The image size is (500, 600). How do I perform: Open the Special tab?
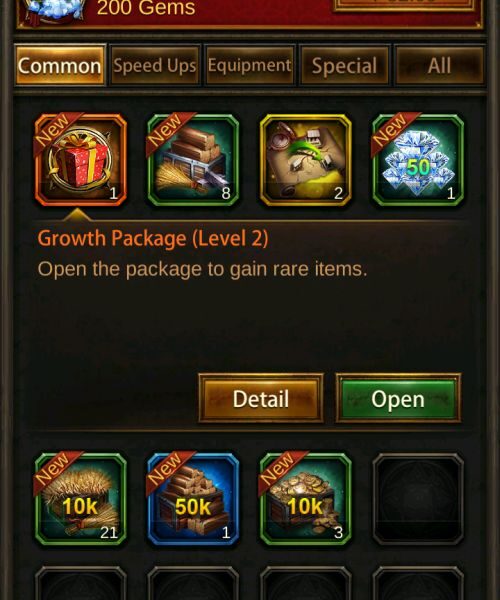pos(345,65)
